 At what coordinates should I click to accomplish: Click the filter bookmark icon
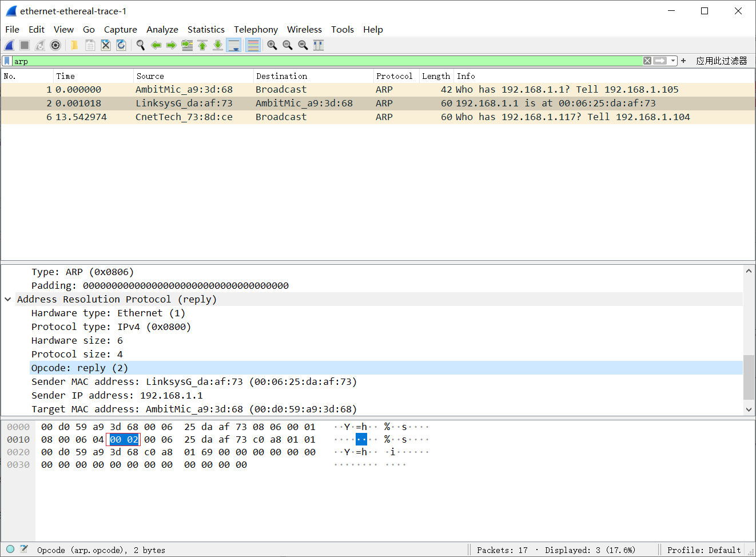7,61
